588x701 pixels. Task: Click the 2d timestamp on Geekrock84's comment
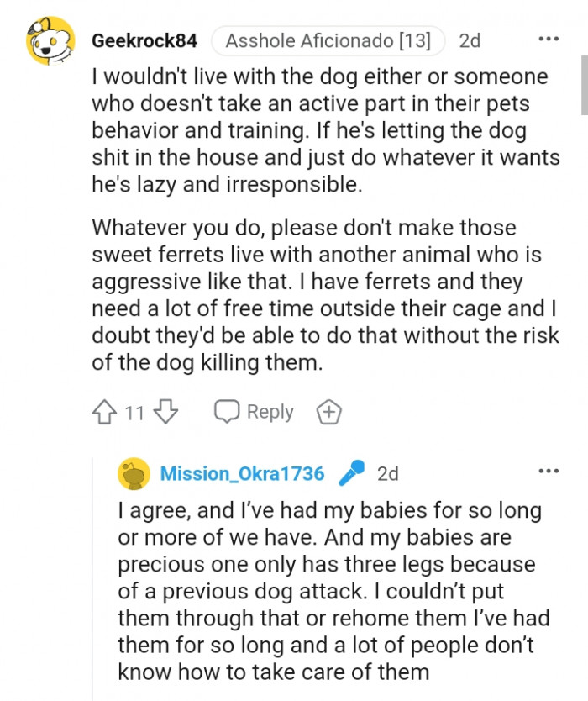tap(470, 39)
